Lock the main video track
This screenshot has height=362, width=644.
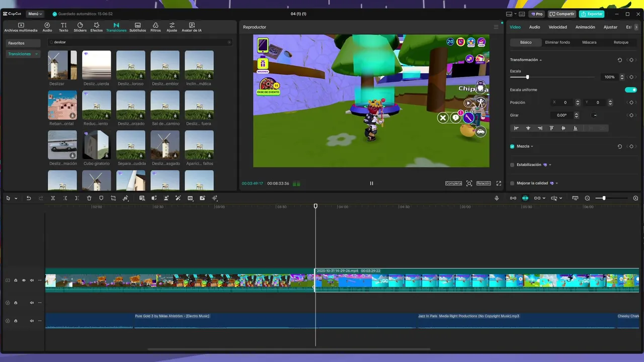coord(16,281)
